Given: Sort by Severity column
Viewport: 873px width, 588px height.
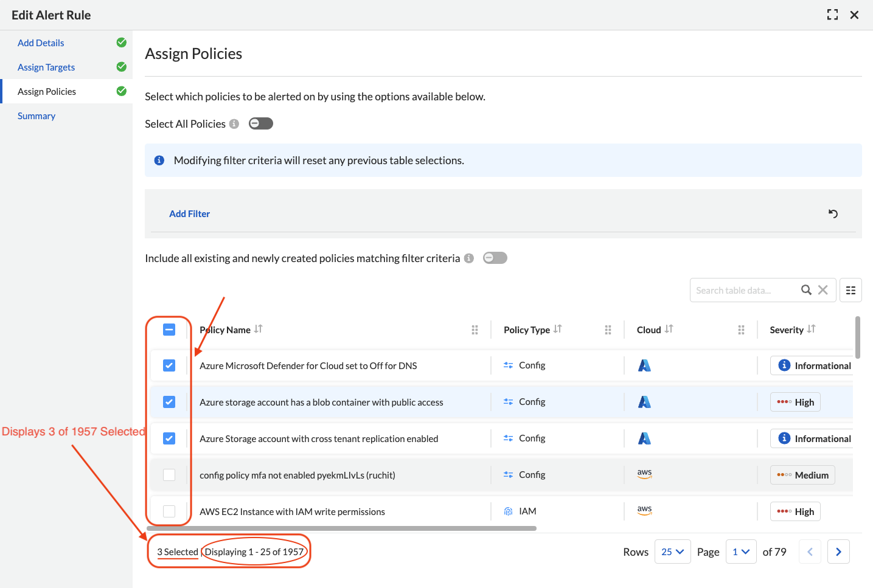Looking at the screenshot, I should coord(811,329).
